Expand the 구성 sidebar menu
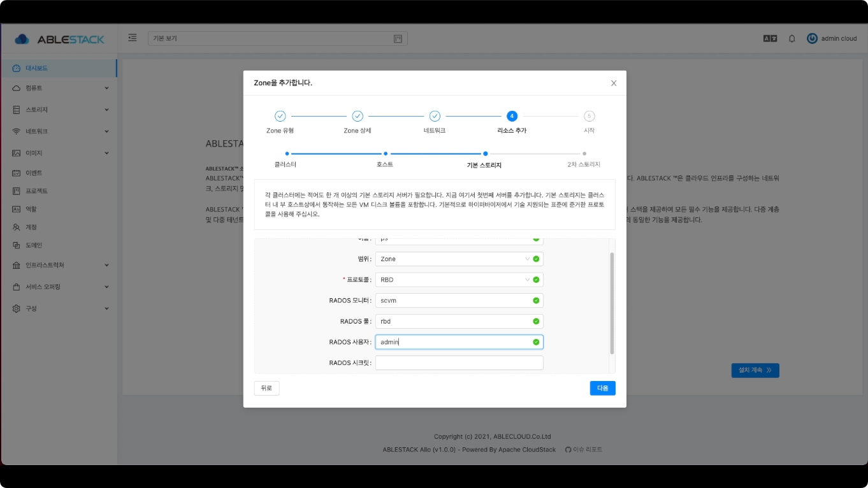The width and height of the screenshot is (868, 488). click(59, 308)
